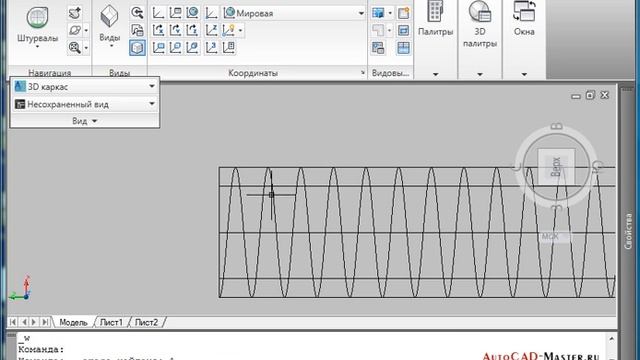640x360 pixels.
Task: Expand the zoom tool dropdown arrow
Action: point(86,48)
